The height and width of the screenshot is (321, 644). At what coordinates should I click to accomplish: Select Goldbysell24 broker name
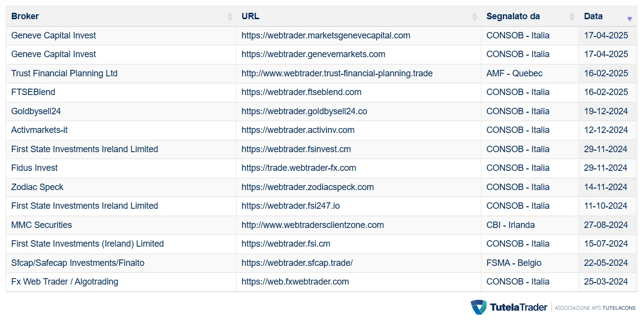click(36, 111)
